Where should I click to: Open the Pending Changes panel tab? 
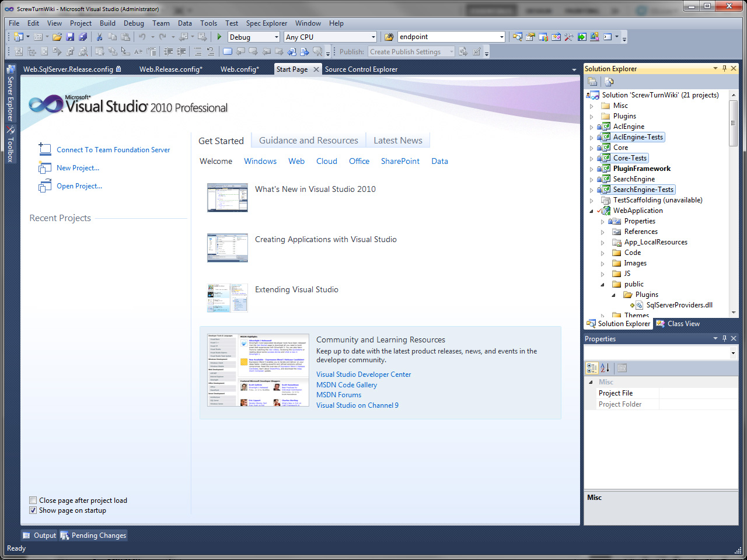pos(93,535)
